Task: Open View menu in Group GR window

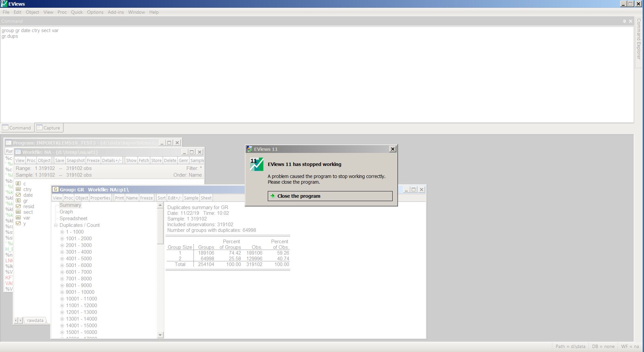Action: pos(57,198)
